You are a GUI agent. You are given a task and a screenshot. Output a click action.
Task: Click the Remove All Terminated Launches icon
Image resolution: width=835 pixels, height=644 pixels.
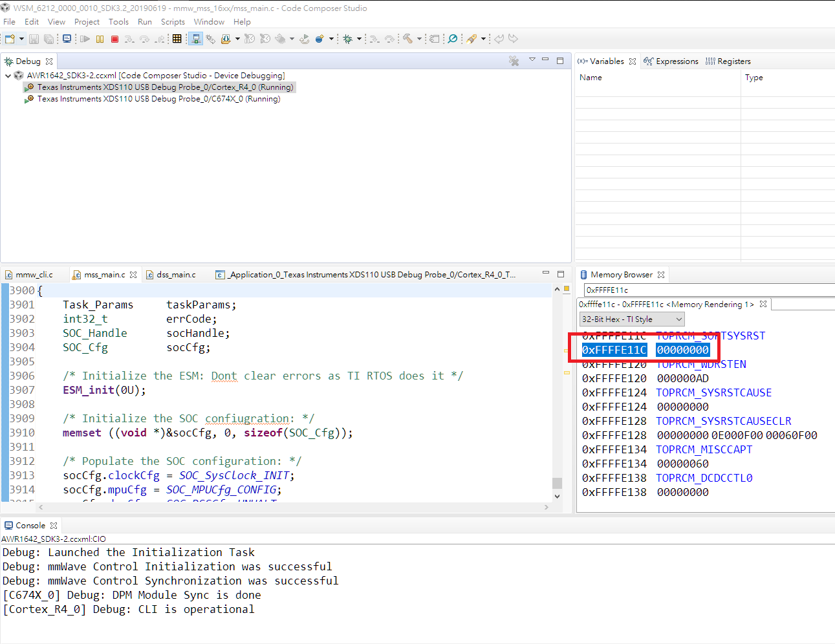(x=514, y=61)
